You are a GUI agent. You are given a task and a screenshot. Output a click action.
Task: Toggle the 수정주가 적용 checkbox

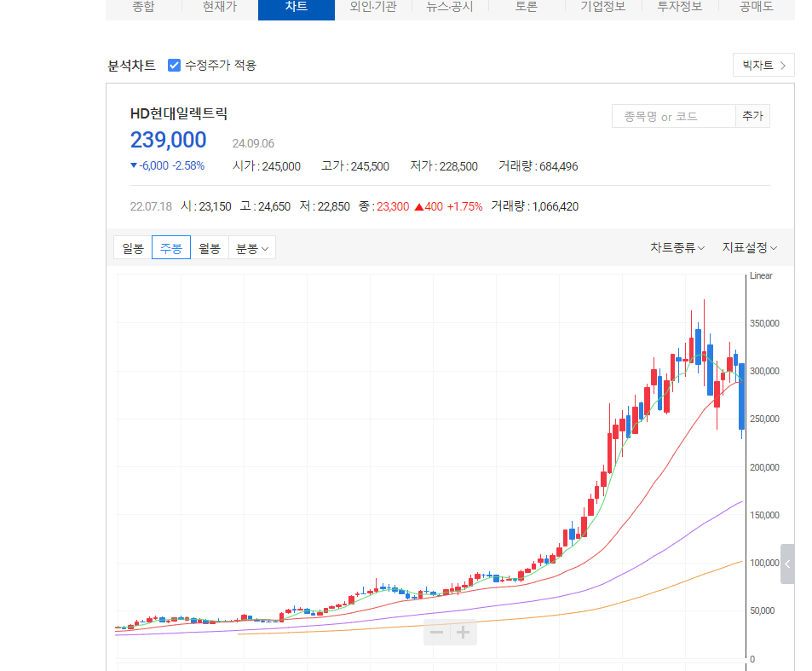[175, 65]
